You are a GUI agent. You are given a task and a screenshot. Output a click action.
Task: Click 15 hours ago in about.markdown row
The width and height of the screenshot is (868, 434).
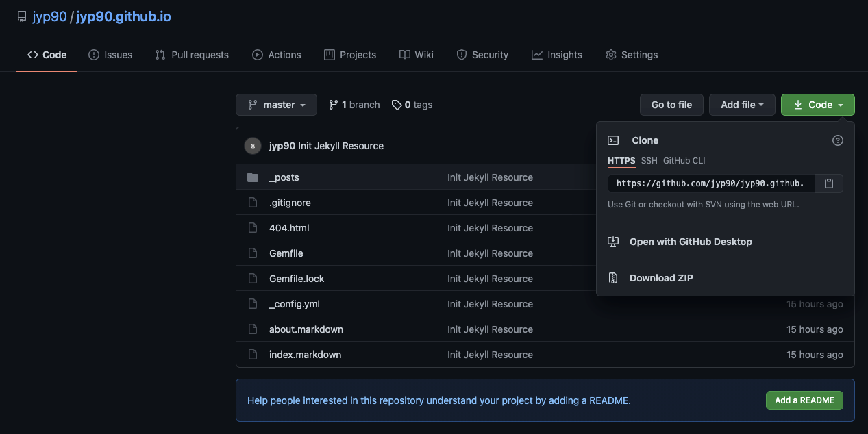pos(815,329)
